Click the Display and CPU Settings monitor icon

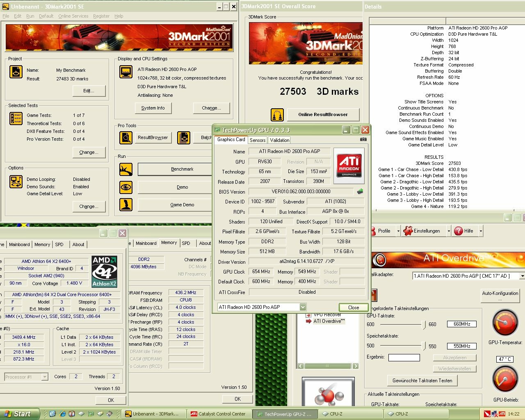click(x=126, y=72)
